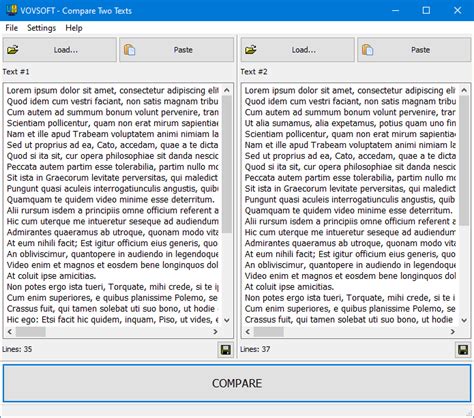Image resolution: width=474 pixels, height=418 pixels.
Task: Click the Load button for Text #1
Action: tap(60, 50)
